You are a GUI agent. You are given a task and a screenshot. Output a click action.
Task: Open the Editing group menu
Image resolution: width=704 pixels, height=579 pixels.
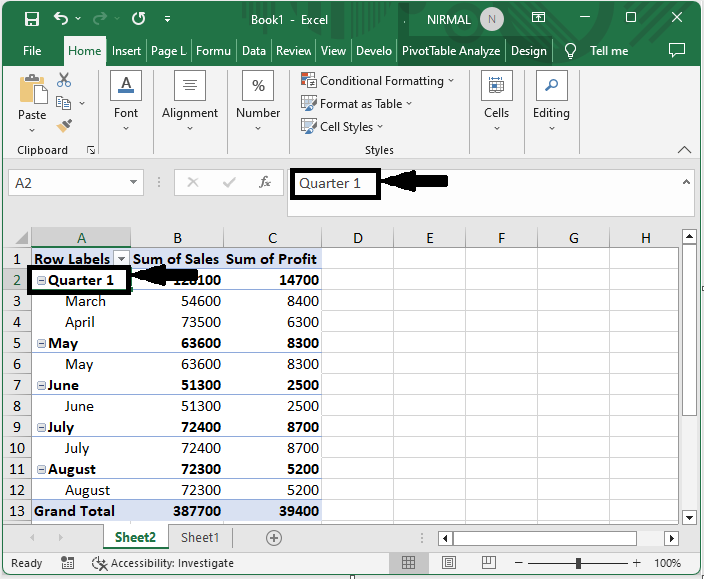[x=551, y=101]
